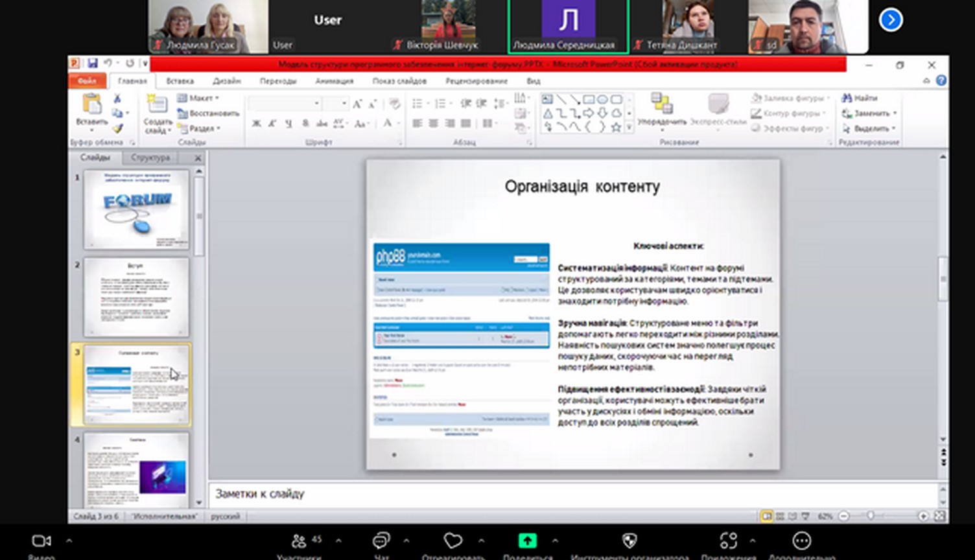Toggle Zoom video camera on or off
Image resolution: width=975 pixels, height=560 pixels.
point(41,541)
